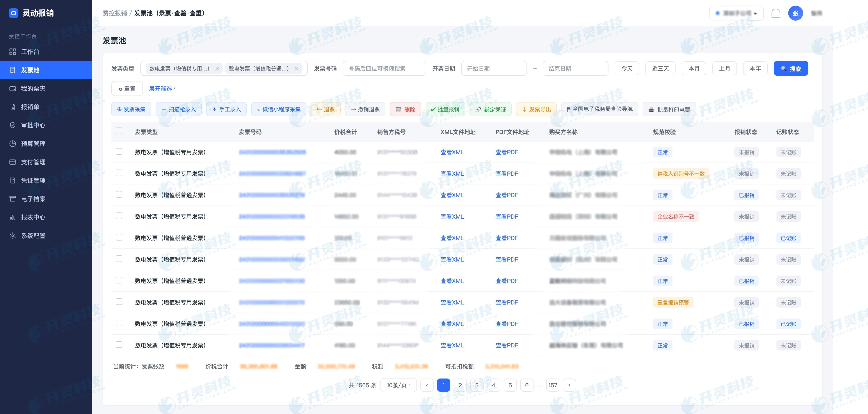Click the 搜索 button
Screen dimensions: 868x414
coord(791,68)
